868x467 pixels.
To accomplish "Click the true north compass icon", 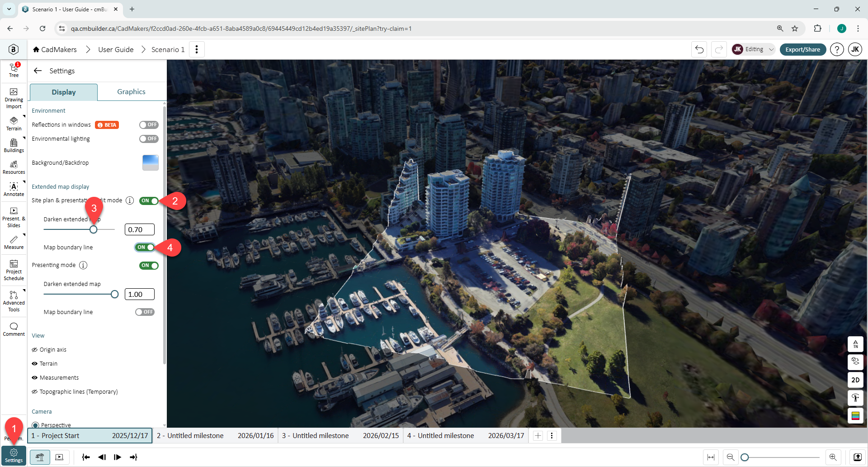I will pos(855,344).
